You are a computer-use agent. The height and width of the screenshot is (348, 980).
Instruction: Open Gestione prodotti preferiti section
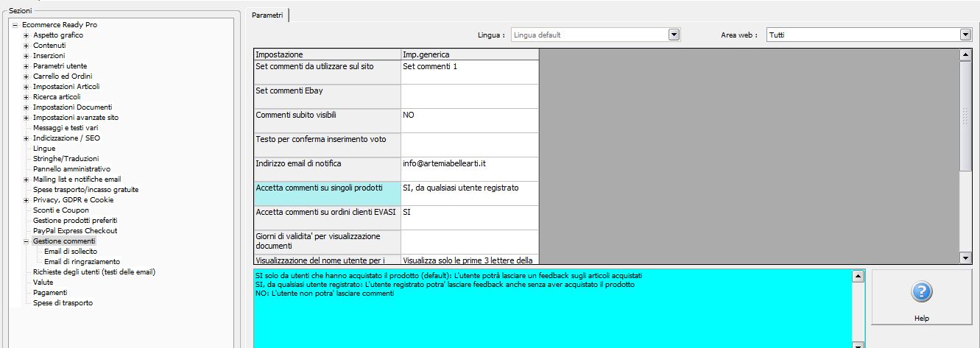75,221
